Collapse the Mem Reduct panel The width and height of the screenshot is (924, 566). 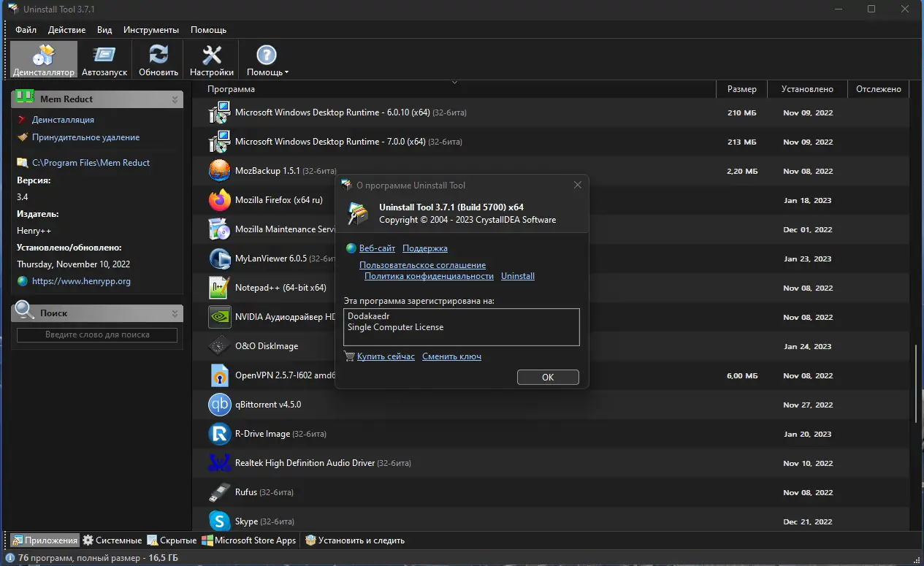point(175,99)
